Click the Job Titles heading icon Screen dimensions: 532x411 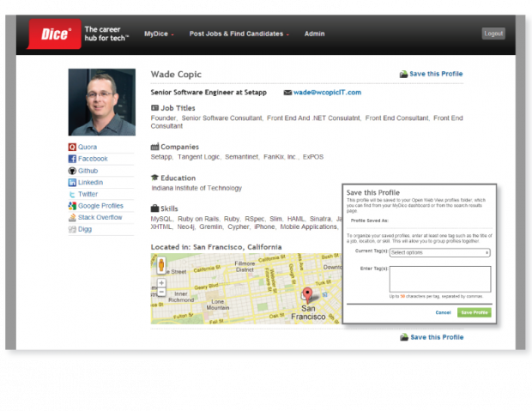click(154, 108)
